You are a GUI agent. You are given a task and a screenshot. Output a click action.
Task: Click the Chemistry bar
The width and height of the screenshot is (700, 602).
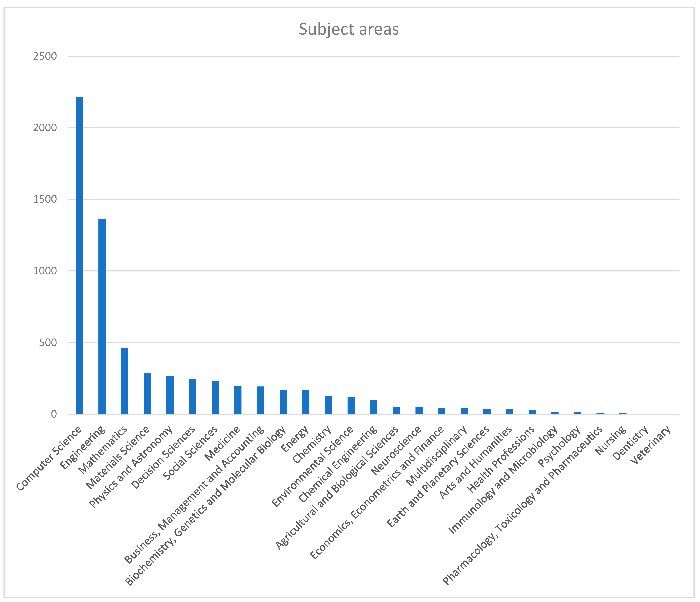coord(328,405)
